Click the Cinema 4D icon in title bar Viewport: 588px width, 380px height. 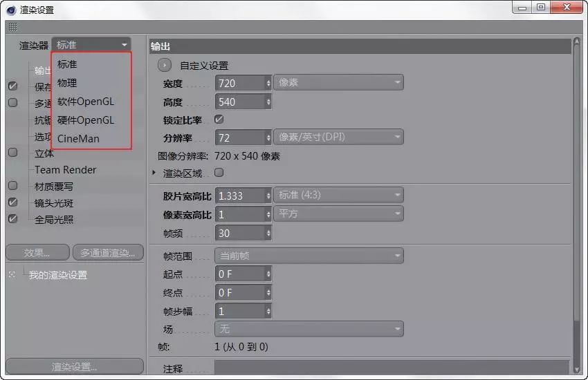(x=11, y=10)
